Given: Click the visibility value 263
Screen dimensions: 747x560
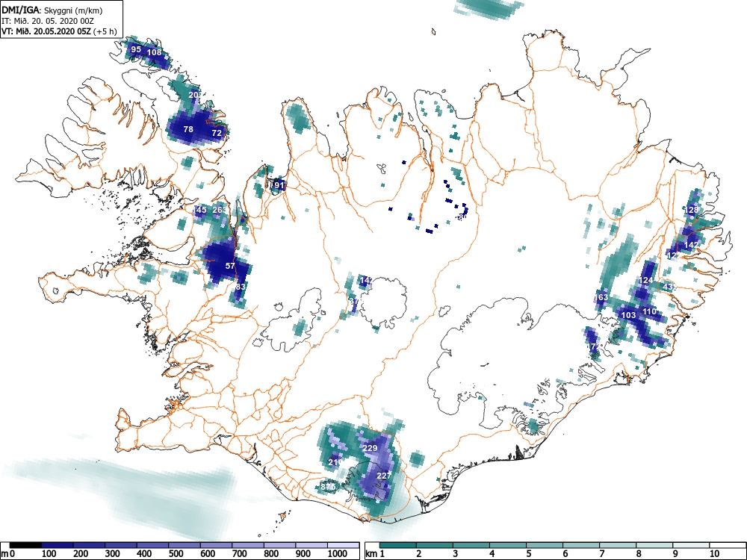Looking at the screenshot, I should [x=220, y=210].
